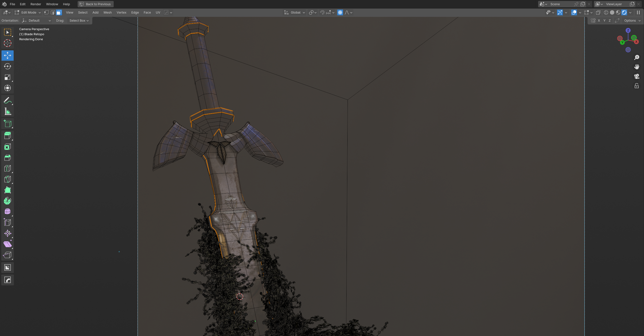
Task: Enable face select mode
Action: coord(59,12)
